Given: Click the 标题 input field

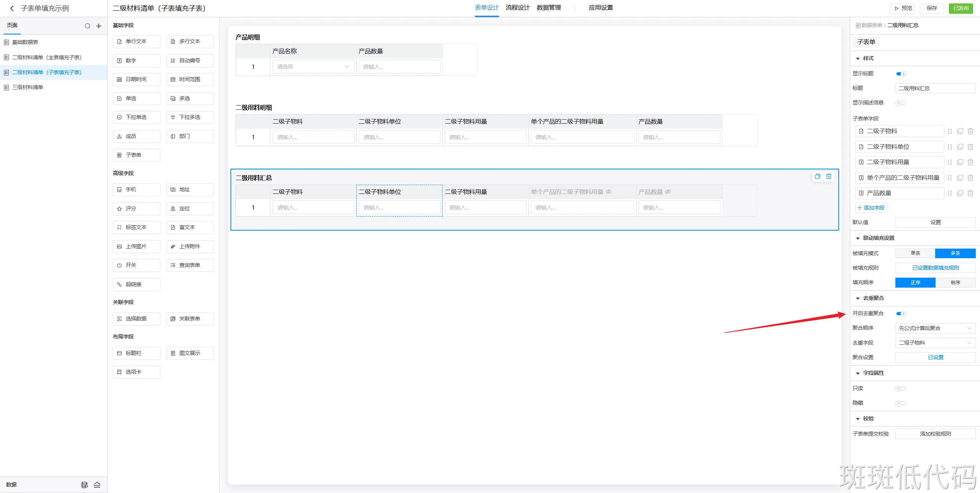Looking at the screenshot, I should (935, 88).
